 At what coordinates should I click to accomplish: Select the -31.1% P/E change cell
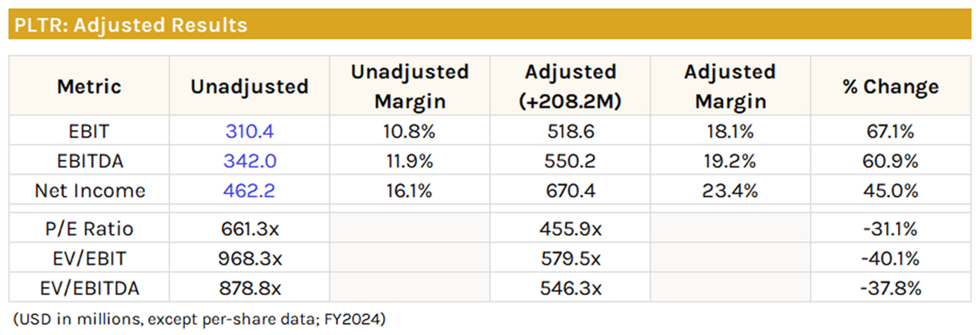(890, 229)
